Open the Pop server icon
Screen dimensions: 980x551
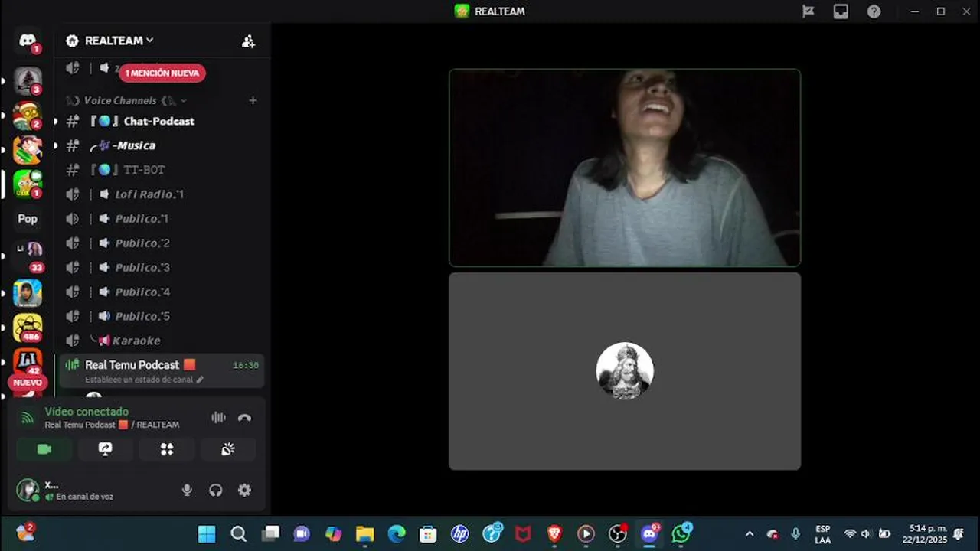pyautogui.click(x=28, y=219)
